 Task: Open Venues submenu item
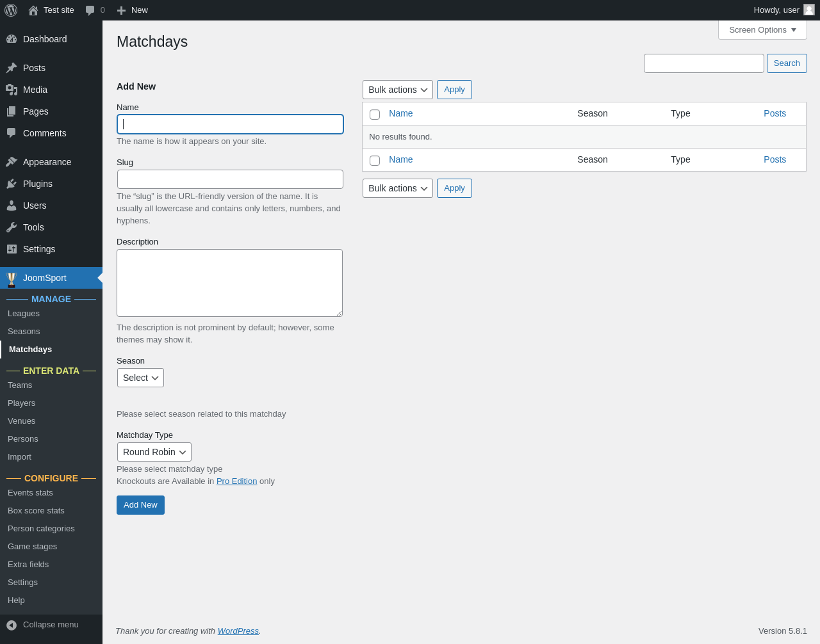21,421
